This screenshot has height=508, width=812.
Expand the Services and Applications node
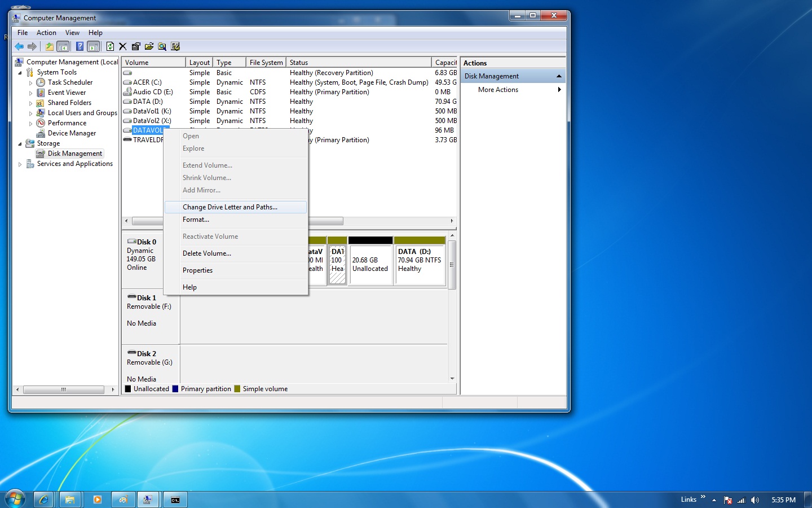click(x=20, y=164)
